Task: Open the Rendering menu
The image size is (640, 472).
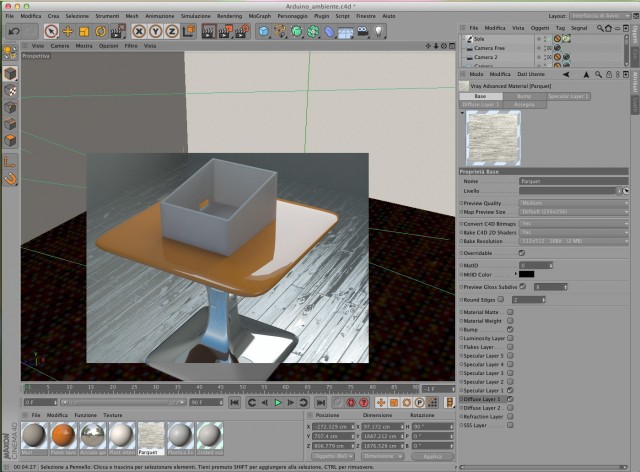Action: (x=229, y=16)
